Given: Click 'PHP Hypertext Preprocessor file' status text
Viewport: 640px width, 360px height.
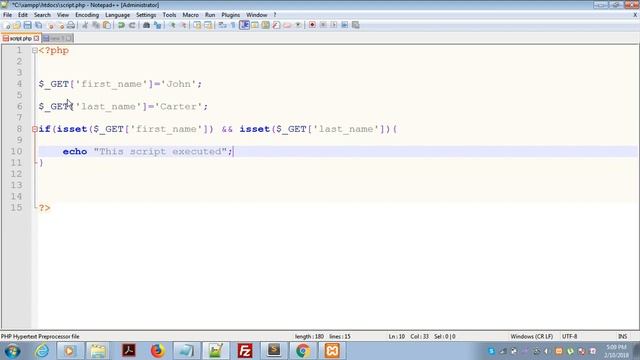Looking at the screenshot, I should tap(40, 337).
